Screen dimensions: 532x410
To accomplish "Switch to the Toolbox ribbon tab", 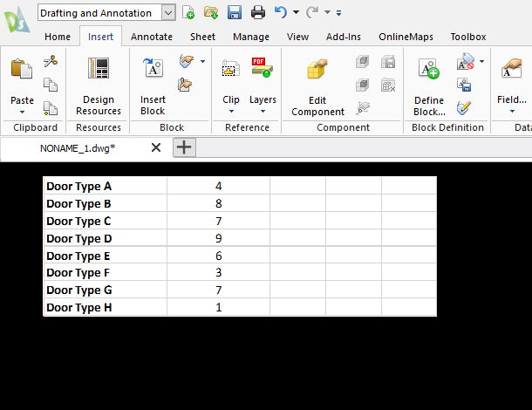I will point(468,37).
